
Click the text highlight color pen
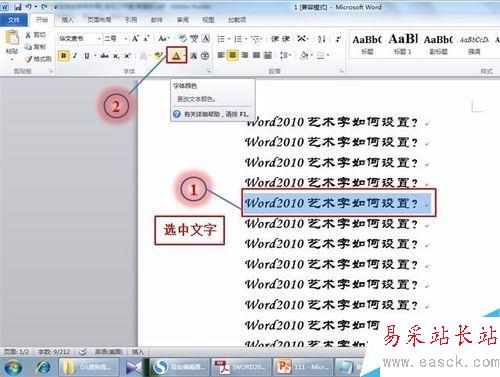pyautogui.click(x=158, y=56)
